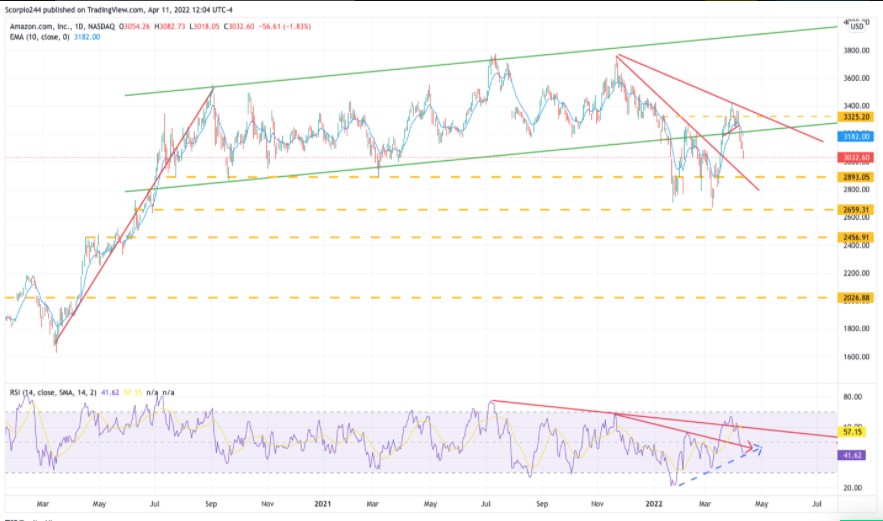Click the 2022 label on the time axis

click(654, 504)
